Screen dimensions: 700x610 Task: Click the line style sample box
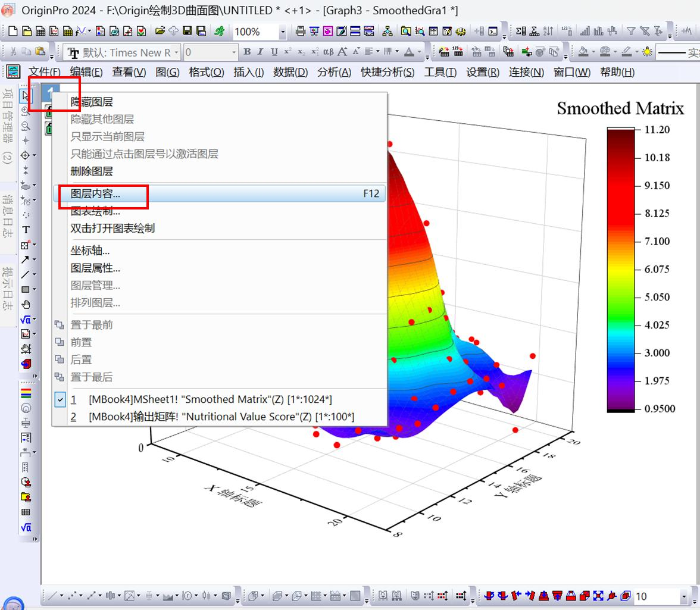(x=677, y=52)
